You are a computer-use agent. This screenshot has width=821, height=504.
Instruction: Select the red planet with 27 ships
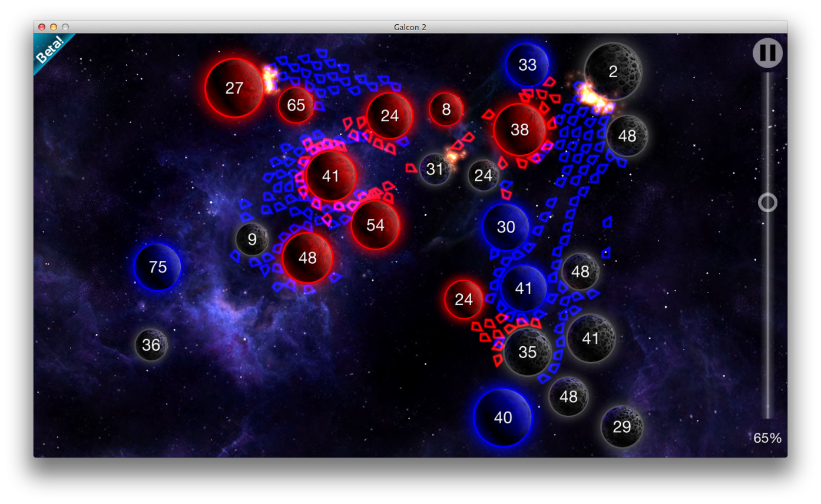point(234,88)
